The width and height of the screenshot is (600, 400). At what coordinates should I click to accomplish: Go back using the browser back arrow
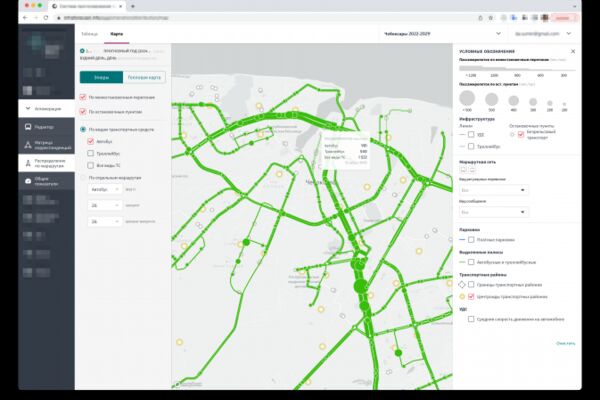[25, 18]
